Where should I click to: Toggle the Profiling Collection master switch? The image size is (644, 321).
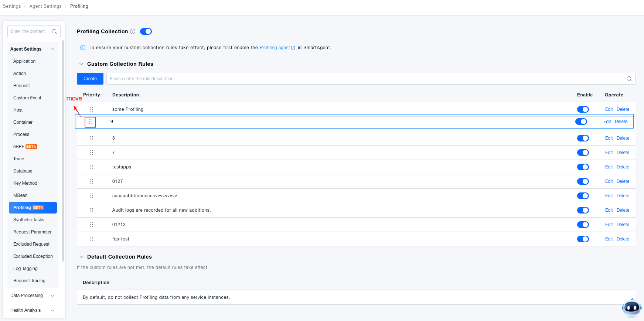tap(146, 31)
